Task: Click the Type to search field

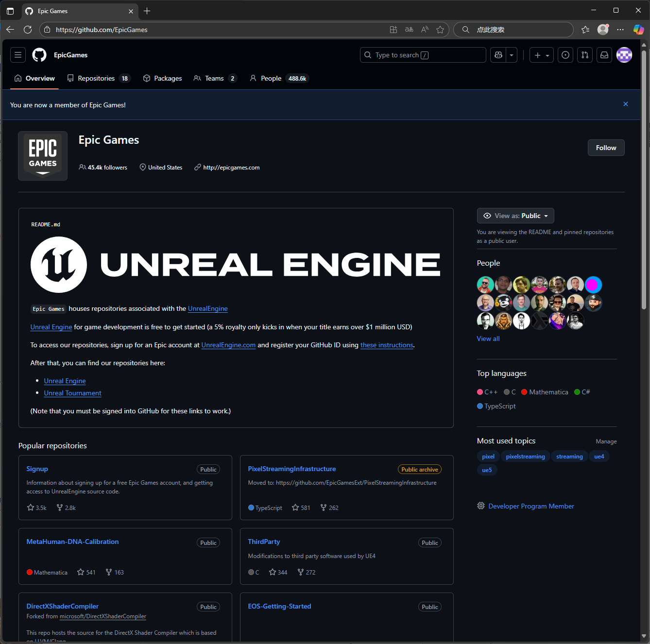Action: (x=423, y=55)
